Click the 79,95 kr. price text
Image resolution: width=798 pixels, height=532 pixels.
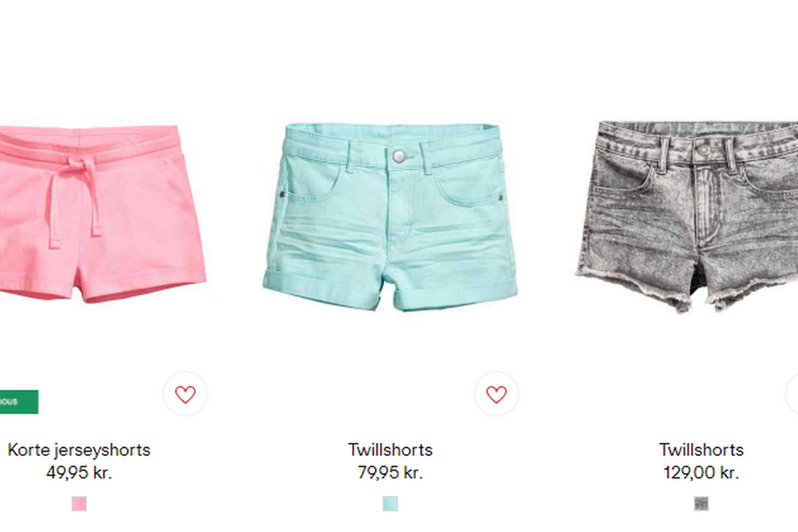pyautogui.click(x=390, y=472)
